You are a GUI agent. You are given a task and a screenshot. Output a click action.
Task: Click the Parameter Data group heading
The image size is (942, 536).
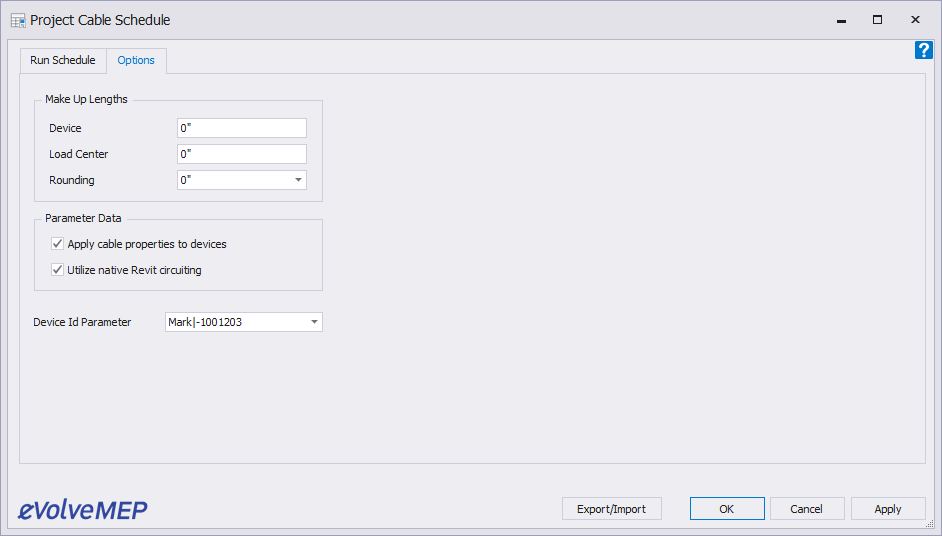84,218
